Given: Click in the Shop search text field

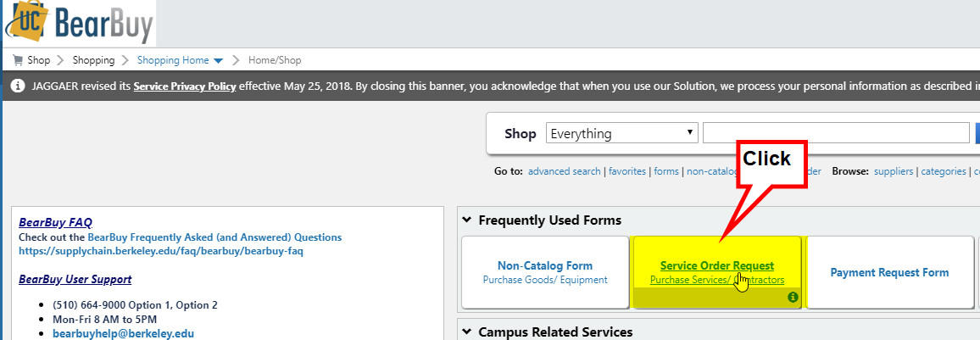Looking at the screenshot, I should 836,133.
